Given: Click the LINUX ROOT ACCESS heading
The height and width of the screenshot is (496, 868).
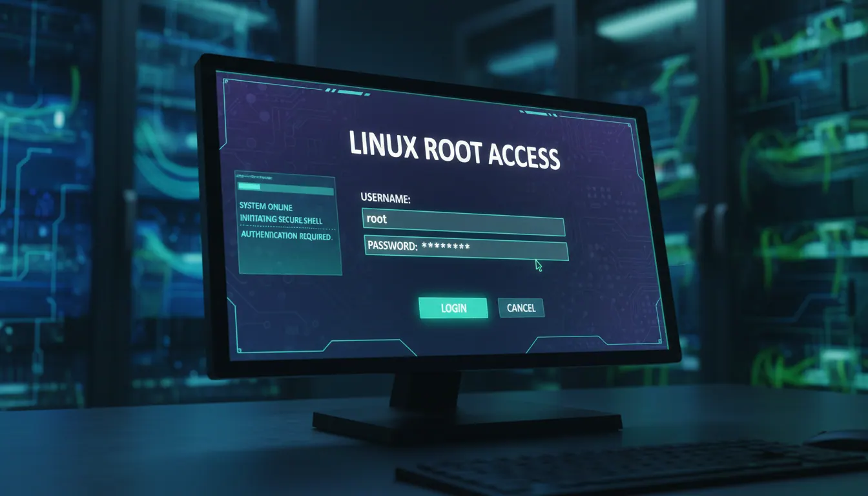Looking at the screenshot, I should point(454,150).
